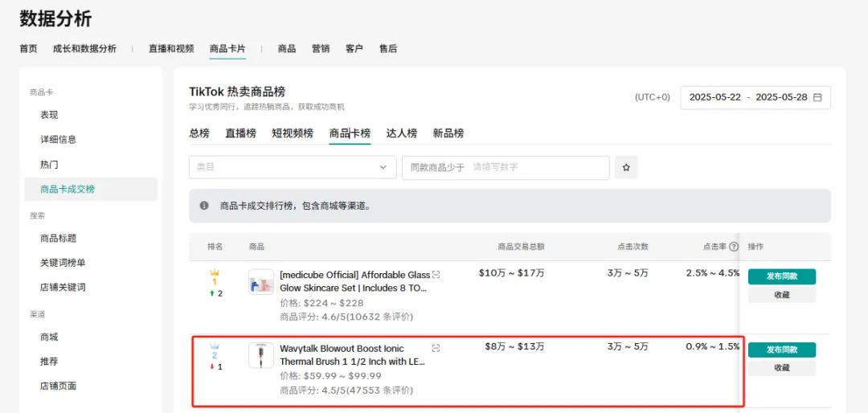
Task: Switch to the 短视频榜 ranking tab
Action: 293,133
